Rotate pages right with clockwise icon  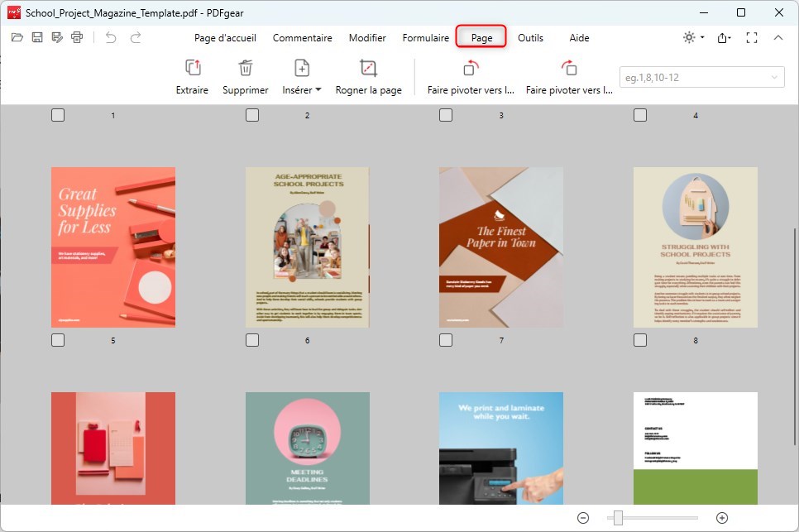click(x=569, y=69)
